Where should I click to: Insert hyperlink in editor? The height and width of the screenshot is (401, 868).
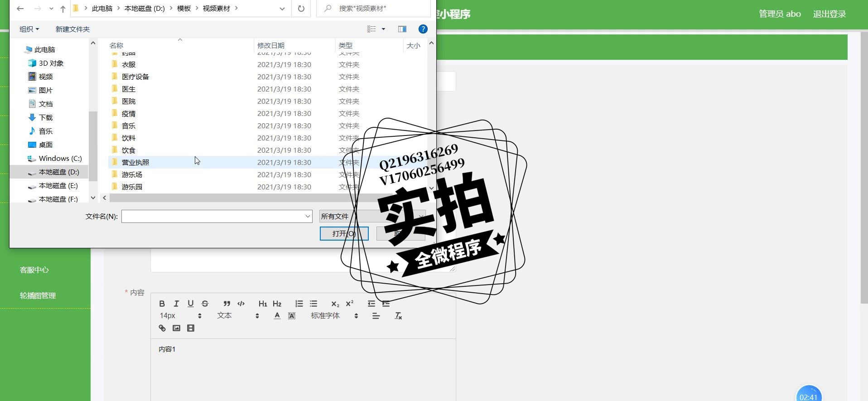[x=162, y=328]
